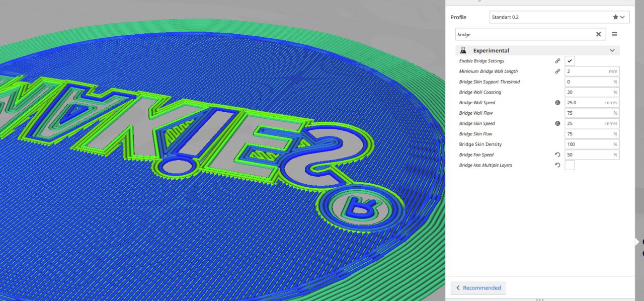
Task: Click function icon beside Bridge Wall Speed
Action: click(x=557, y=103)
